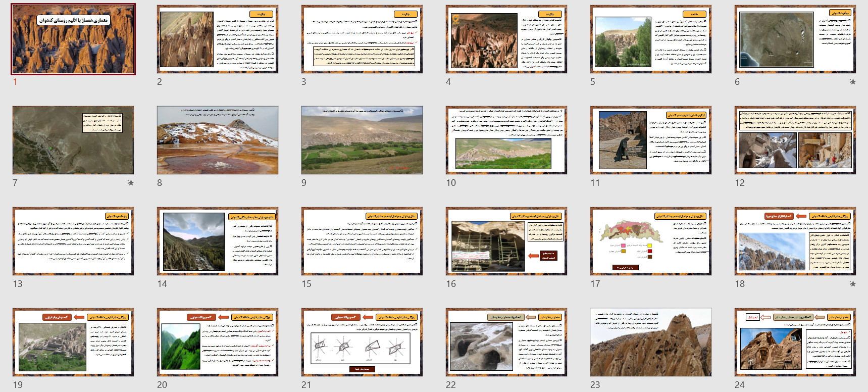
Task: Select slide 11 showing a person walking
Action: pyautogui.click(x=650, y=140)
